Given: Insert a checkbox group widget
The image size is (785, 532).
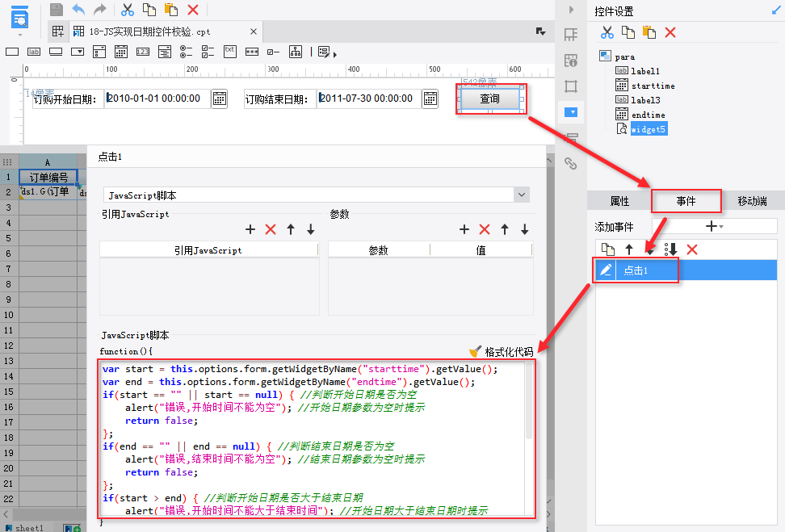Looking at the screenshot, I should pos(208,52).
